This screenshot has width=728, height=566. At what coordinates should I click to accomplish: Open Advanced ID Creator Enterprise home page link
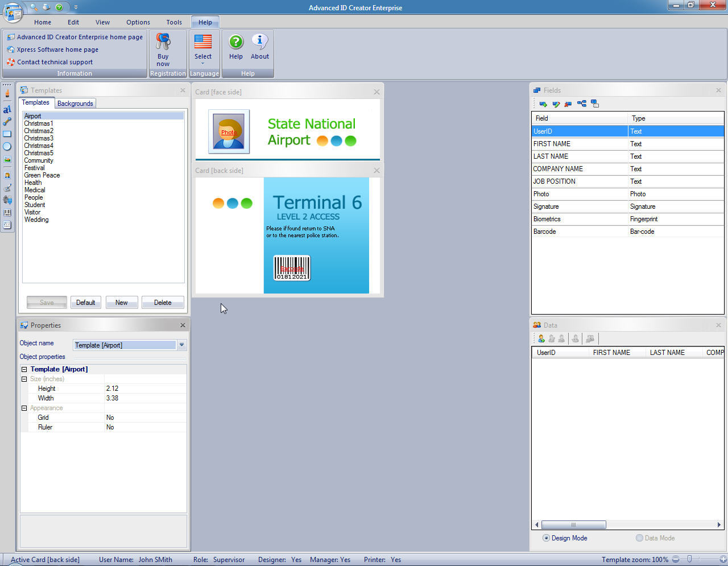(75, 37)
